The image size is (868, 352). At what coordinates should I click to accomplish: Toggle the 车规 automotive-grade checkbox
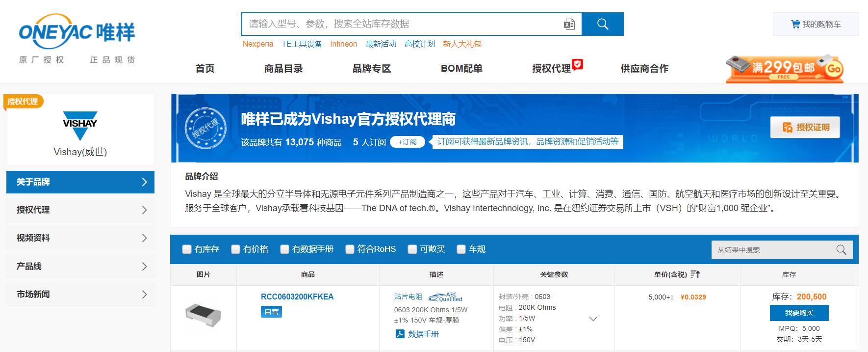tap(461, 249)
